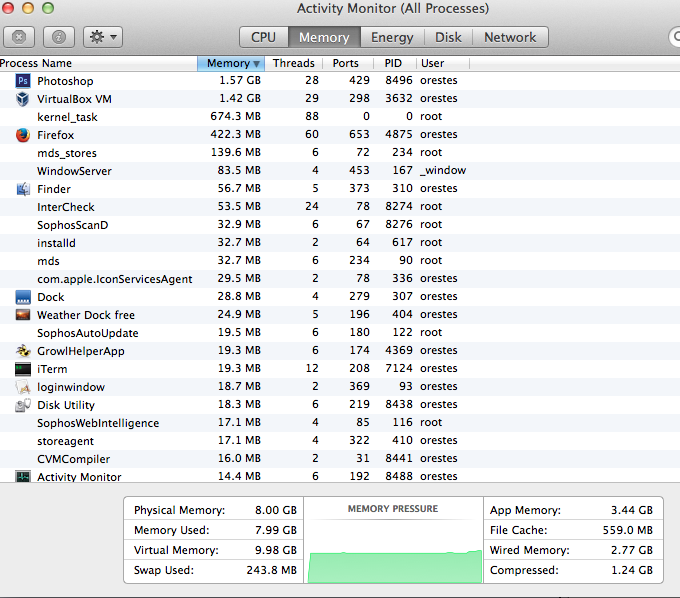This screenshot has height=598, width=680.
Task: Select the InterCheck process name
Action: coord(65,207)
